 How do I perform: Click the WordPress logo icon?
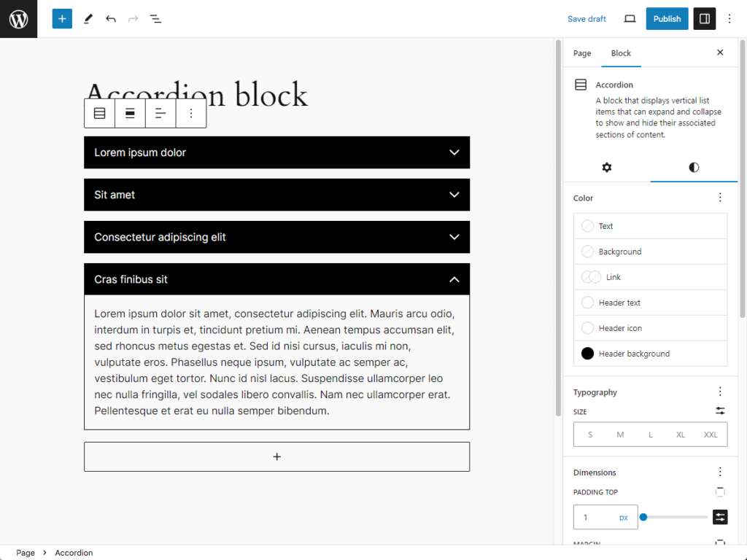(18, 19)
